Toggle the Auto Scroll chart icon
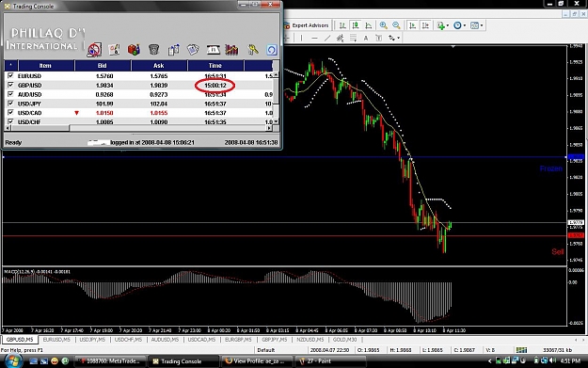 (412, 25)
